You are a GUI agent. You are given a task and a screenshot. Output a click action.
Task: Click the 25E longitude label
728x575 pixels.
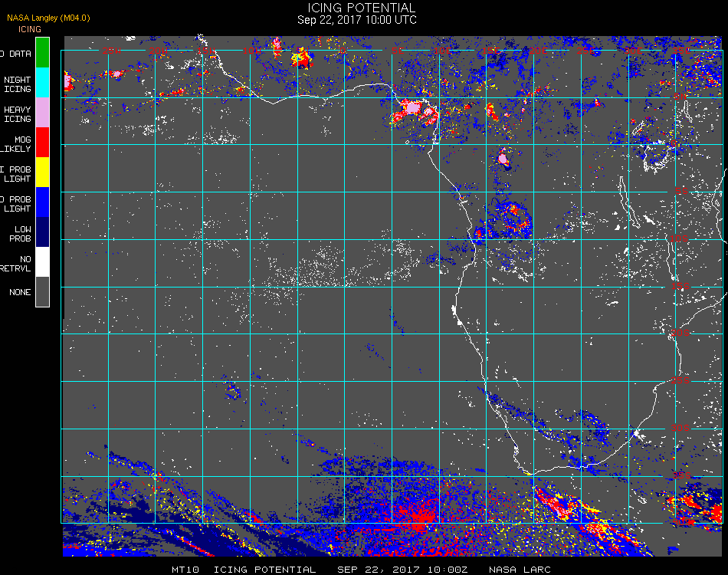(585, 50)
